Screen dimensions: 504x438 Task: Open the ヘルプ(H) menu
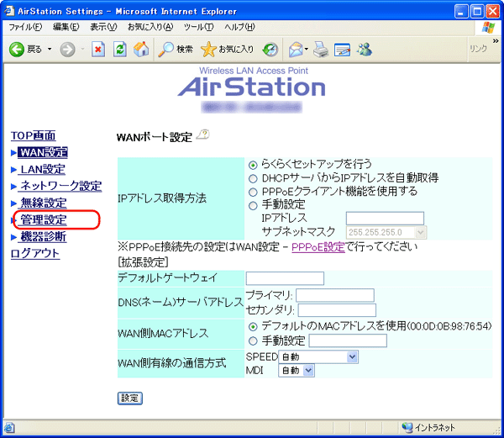tap(239, 27)
